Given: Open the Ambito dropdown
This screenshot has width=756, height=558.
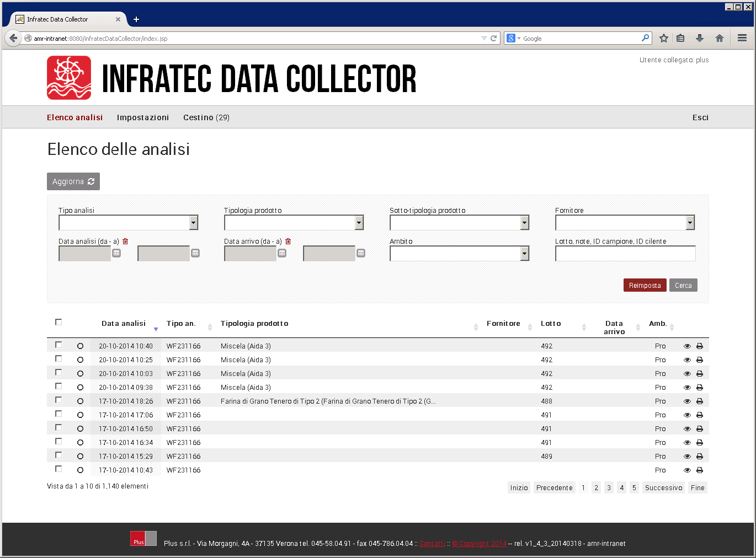Looking at the screenshot, I should [x=459, y=253].
